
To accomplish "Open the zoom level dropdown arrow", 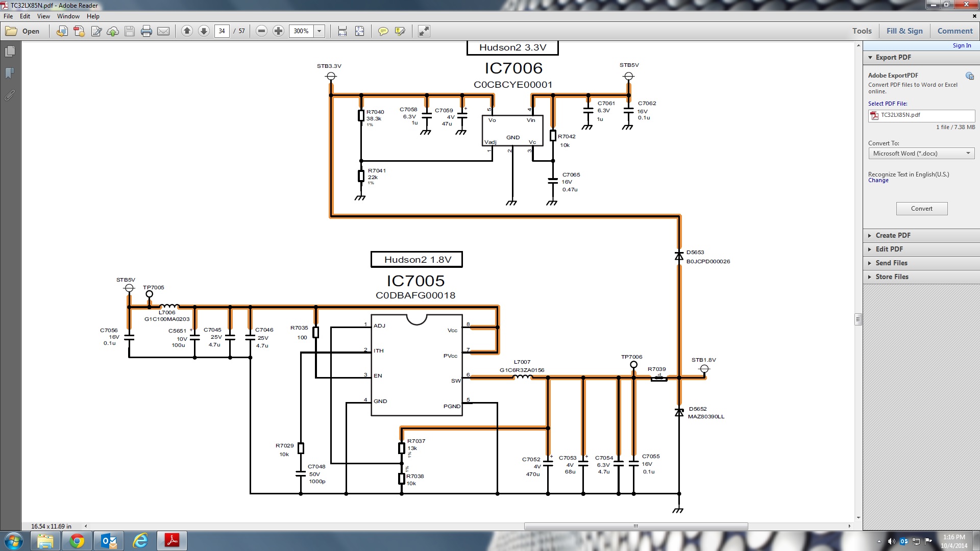I will 320,31.
